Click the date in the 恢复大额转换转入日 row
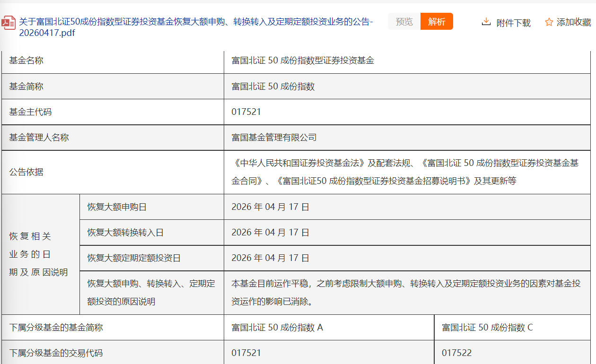The width and height of the screenshot is (596, 364). click(270, 233)
